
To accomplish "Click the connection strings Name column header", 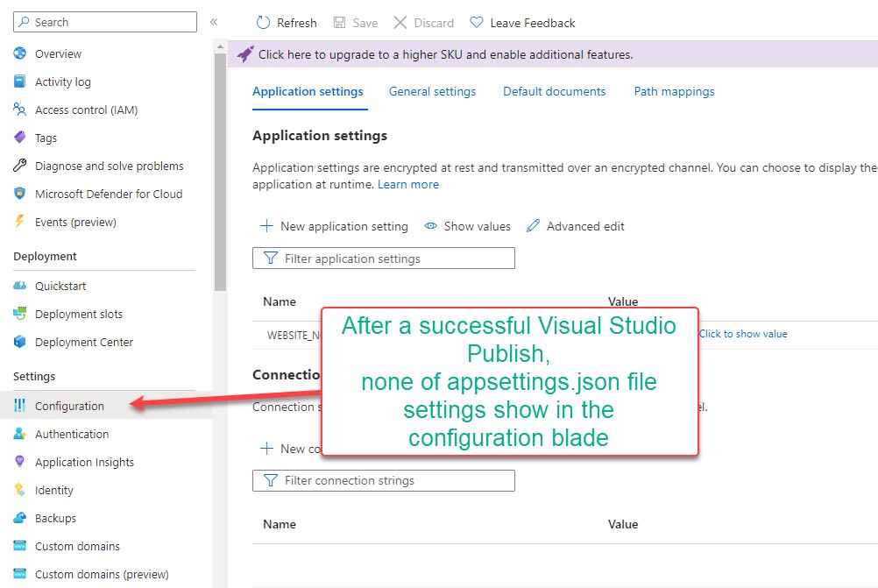I will coord(280,524).
